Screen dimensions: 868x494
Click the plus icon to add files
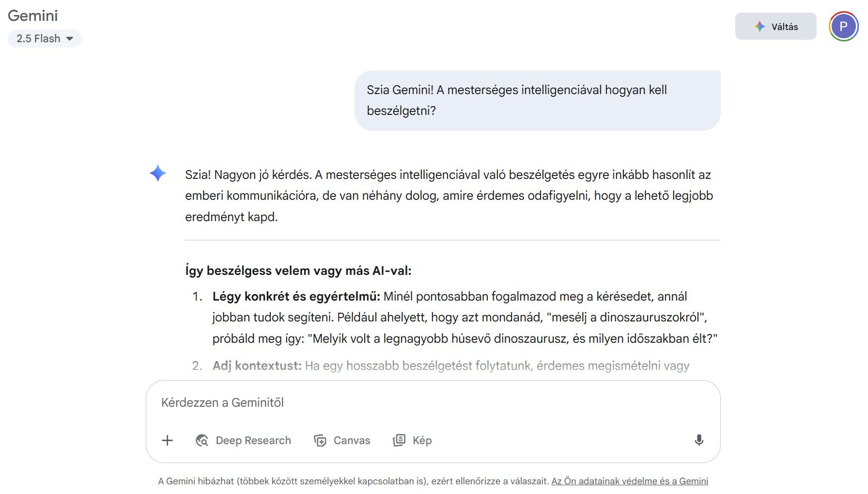tap(167, 440)
